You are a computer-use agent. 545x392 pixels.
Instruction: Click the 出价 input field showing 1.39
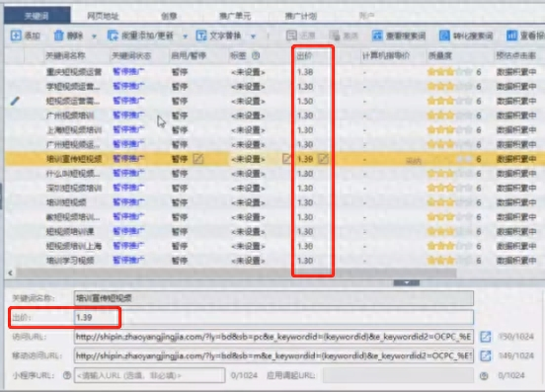click(x=273, y=317)
